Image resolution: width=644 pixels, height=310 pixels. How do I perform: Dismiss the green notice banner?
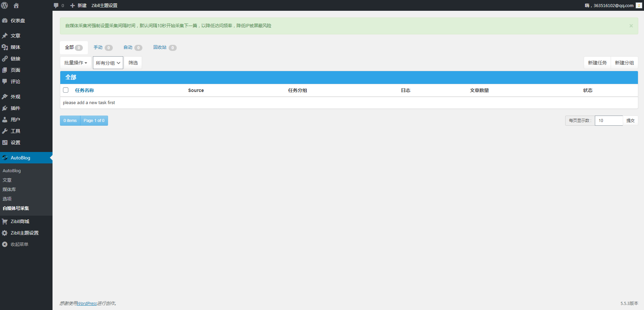[631, 26]
